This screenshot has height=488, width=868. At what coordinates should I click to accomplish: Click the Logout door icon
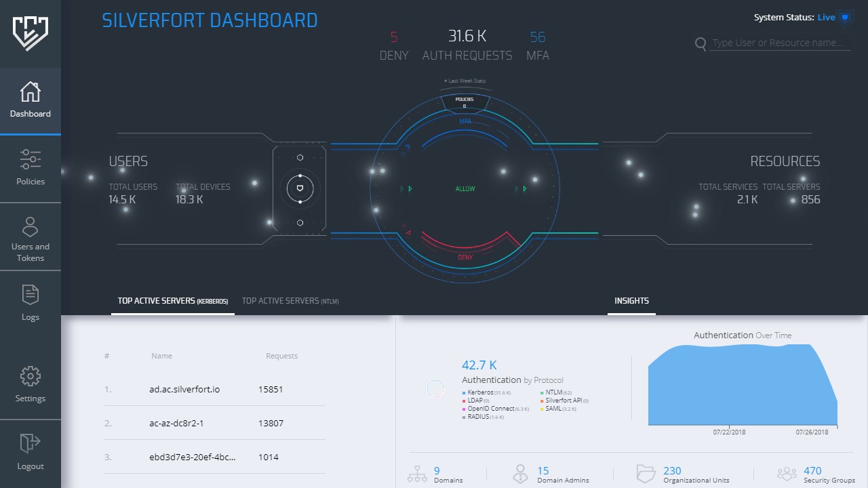[x=31, y=444]
